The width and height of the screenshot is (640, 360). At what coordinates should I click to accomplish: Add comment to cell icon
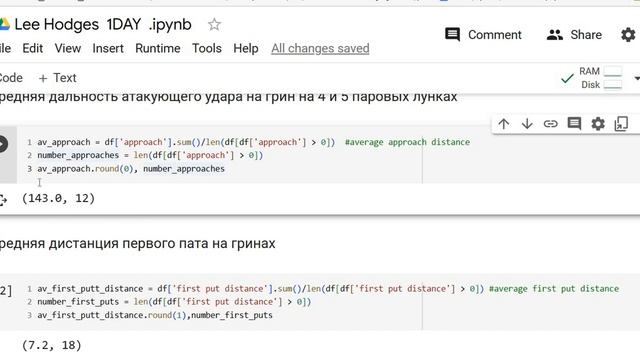(x=574, y=124)
